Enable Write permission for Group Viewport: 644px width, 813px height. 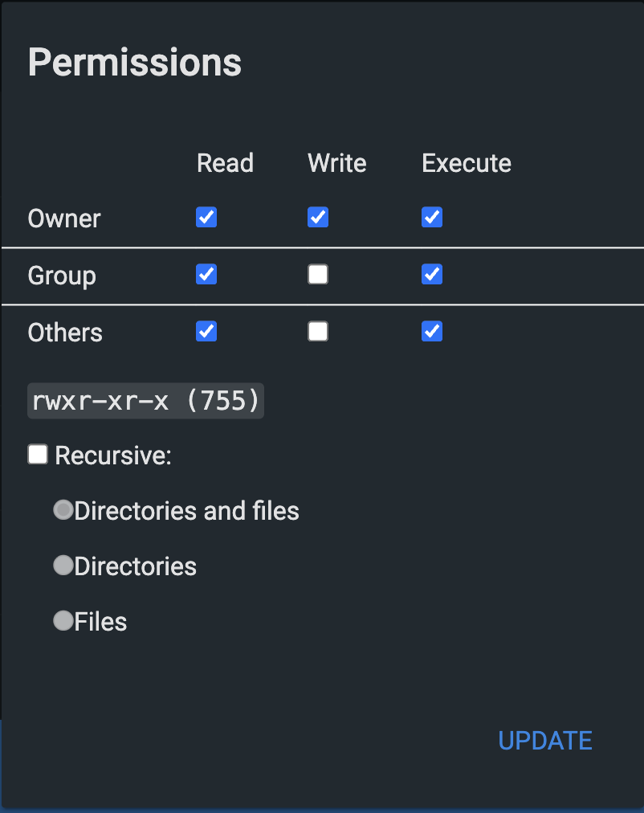318,274
